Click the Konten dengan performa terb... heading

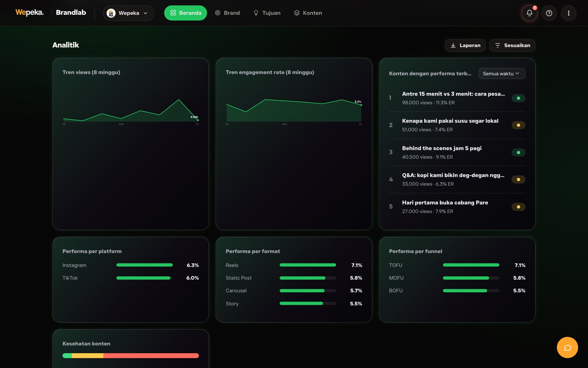[x=430, y=74]
